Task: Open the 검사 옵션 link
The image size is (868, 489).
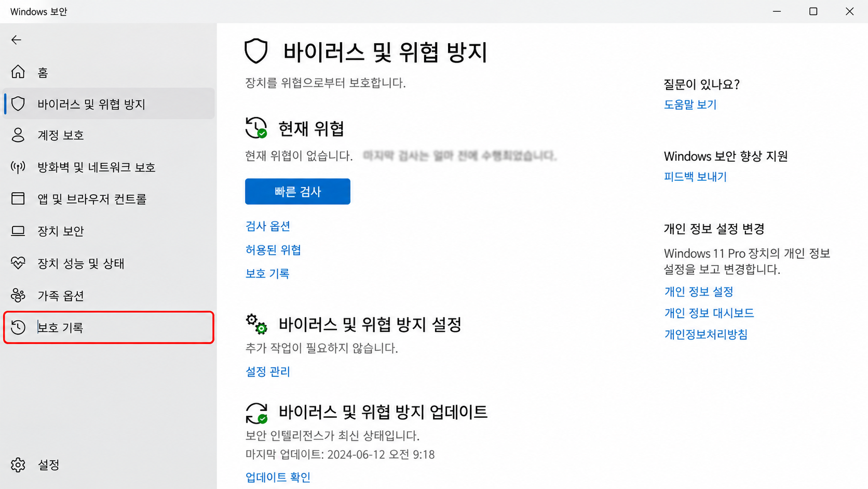Action: [268, 226]
